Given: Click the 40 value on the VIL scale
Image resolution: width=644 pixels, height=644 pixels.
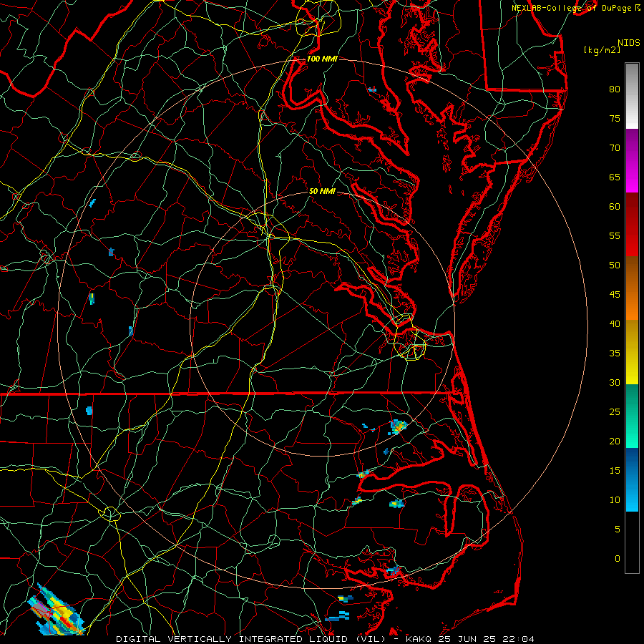Looking at the screenshot, I should pyautogui.click(x=615, y=323).
